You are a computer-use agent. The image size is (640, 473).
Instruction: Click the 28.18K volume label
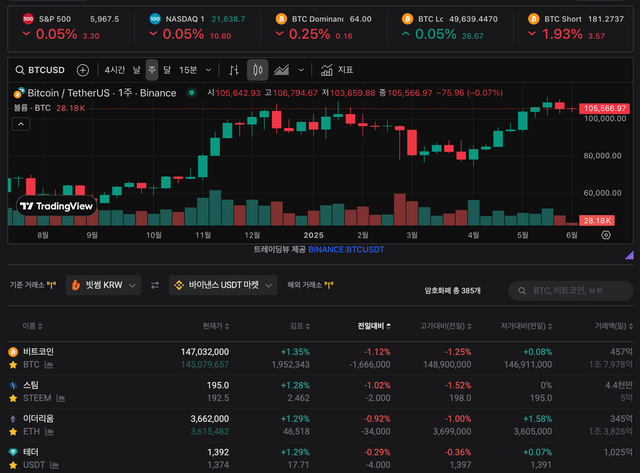(597, 221)
